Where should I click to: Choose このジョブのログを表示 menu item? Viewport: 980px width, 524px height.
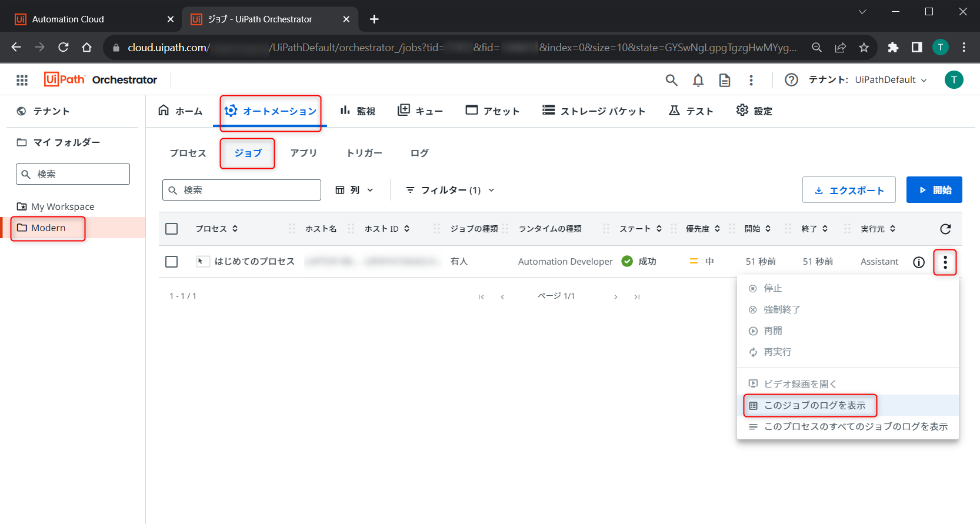[848, 405]
